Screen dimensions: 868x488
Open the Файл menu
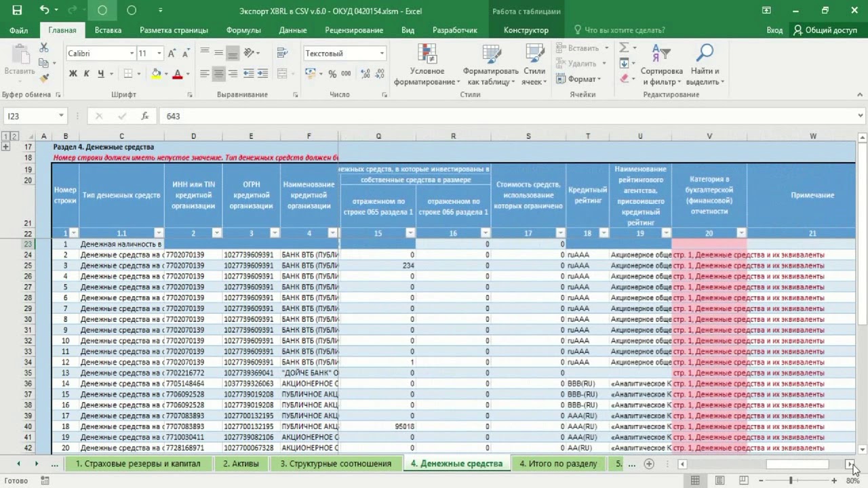click(19, 30)
